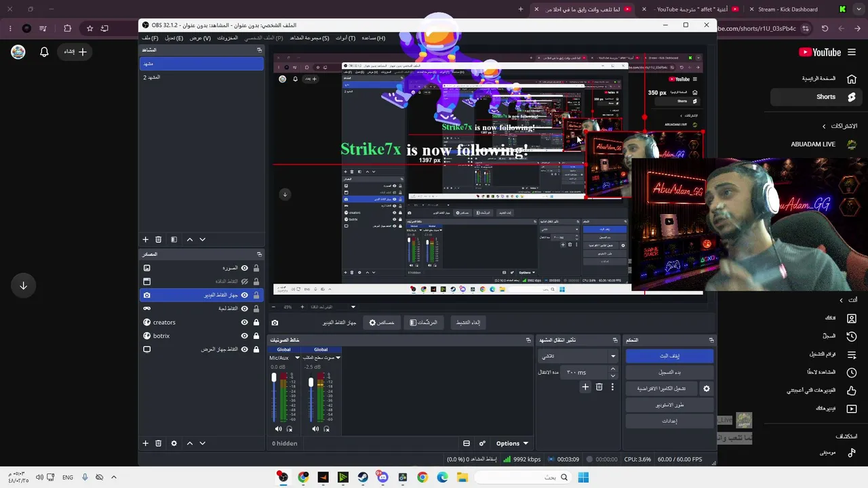Image resolution: width=868 pixels, height=488 pixels.
Task: Select scene المشهد 2 in Scenes list
Action: click(201, 77)
